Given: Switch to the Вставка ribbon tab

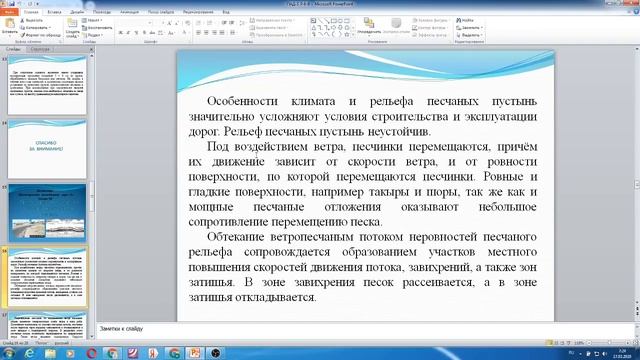Looking at the screenshot, I should 54,12.
